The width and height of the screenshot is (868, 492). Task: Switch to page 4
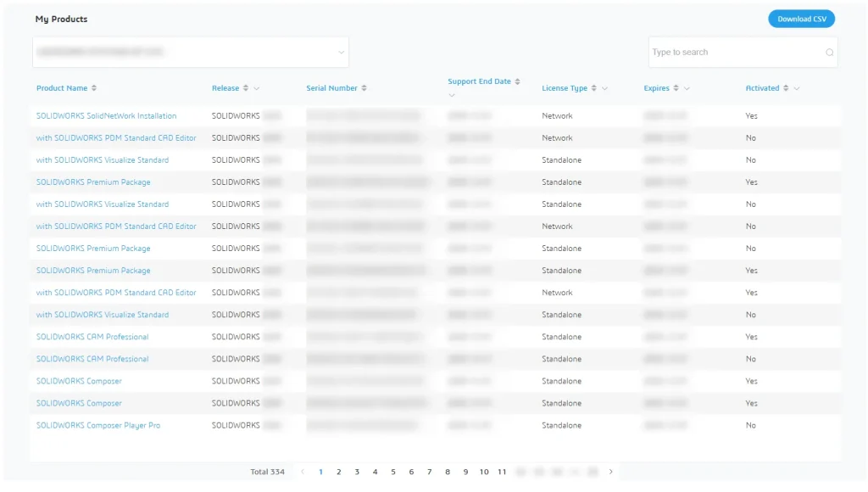(376, 472)
